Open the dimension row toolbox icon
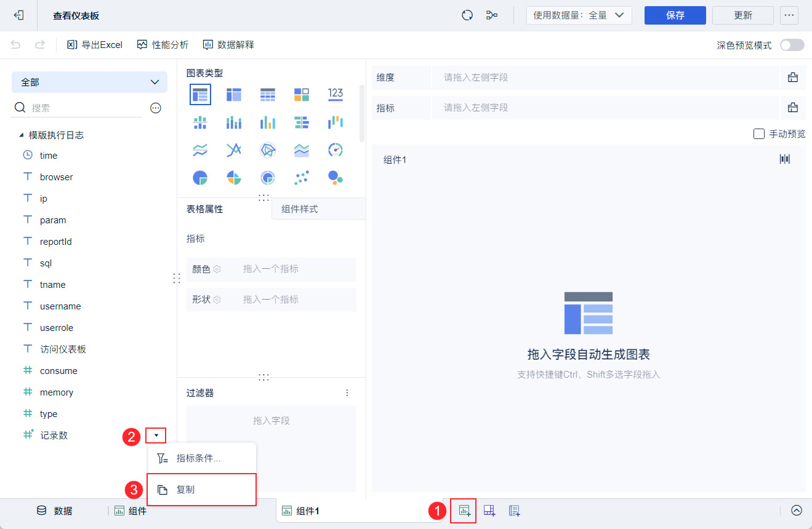The width and height of the screenshot is (812, 529). click(793, 78)
